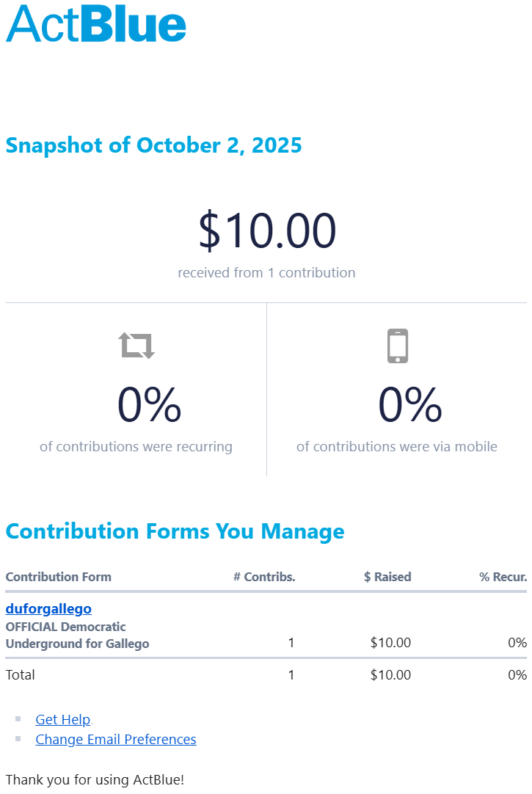Click the Snapshot of October 2, 2025 heading
The width and height of the screenshot is (532, 794).
pyautogui.click(x=153, y=145)
